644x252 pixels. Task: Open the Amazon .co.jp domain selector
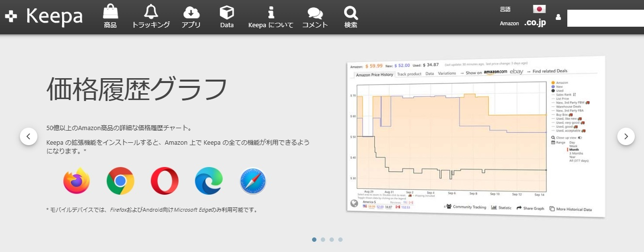(x=535, y=23)
